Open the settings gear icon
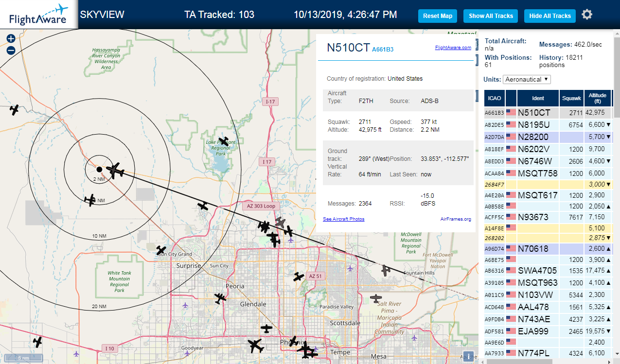Screen dimensions: 620x364 coord(587,15)
